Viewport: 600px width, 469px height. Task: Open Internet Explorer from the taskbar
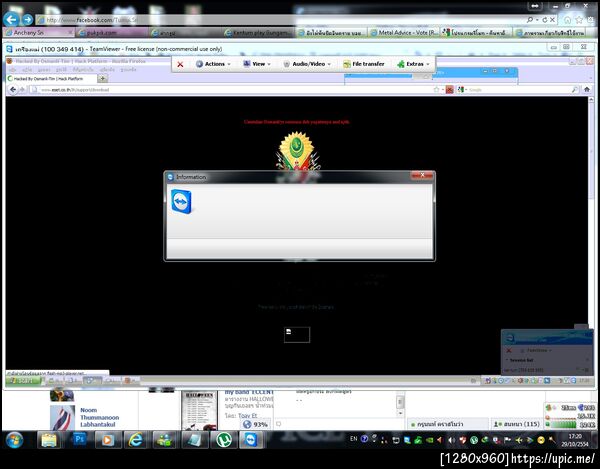point(136,440)
